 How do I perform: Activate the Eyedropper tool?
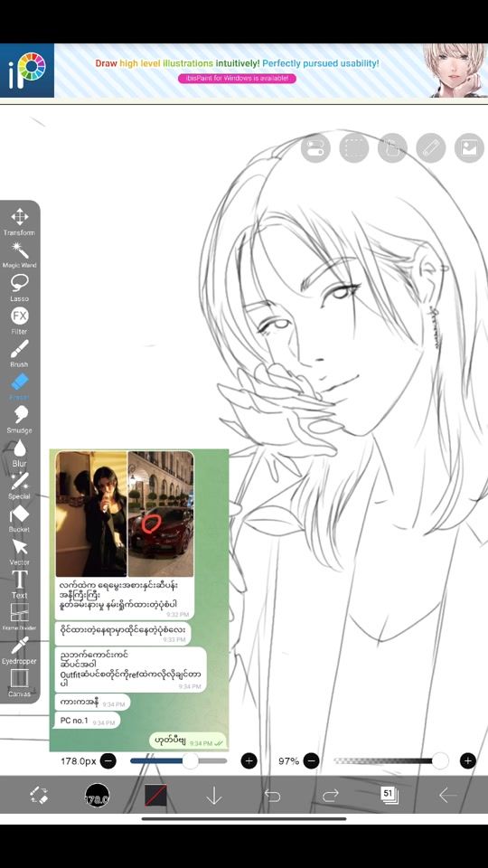(19, 650)
